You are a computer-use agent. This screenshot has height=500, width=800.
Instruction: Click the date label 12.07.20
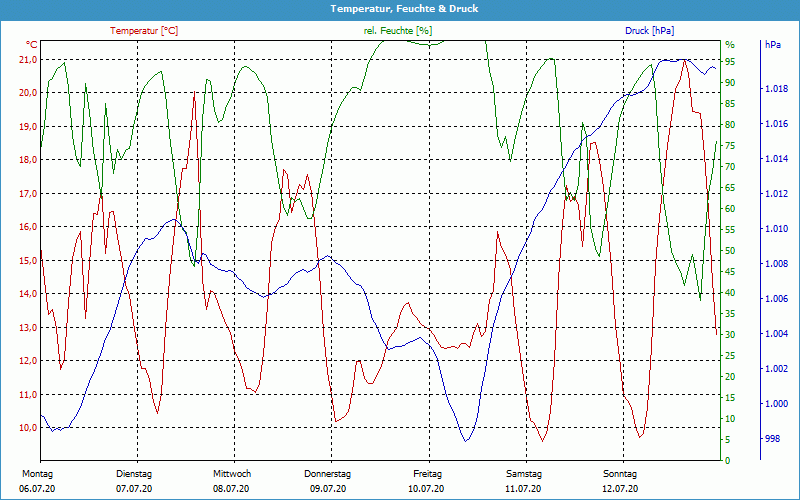[x=620, y=489]
